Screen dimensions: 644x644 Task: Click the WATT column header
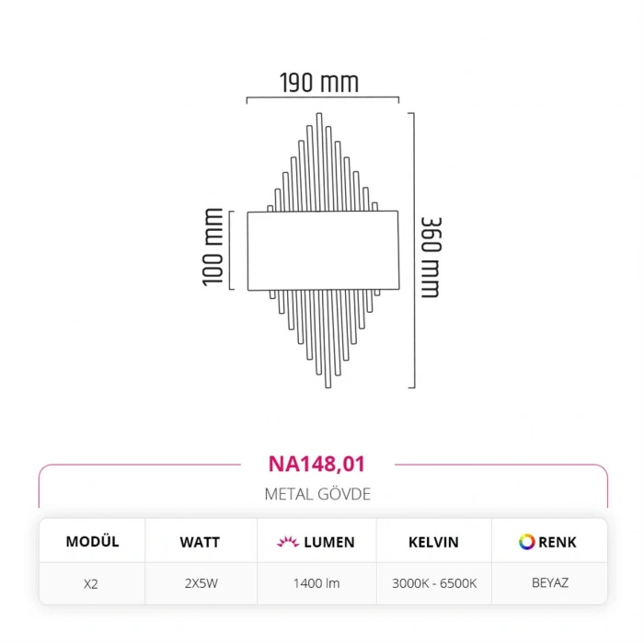coord(200,542)
